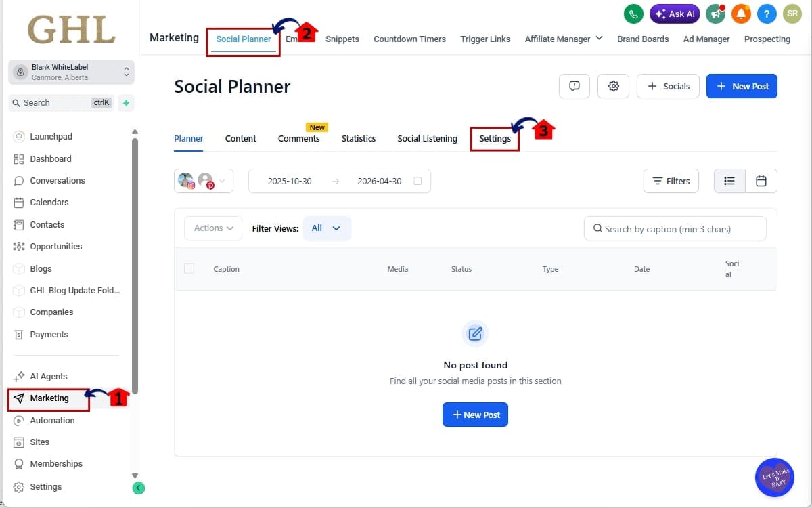Image resolution: width=812 pixels, height=508 pixels.
Task: Switch to the Social Listening tab
Action: coord(427,138)
